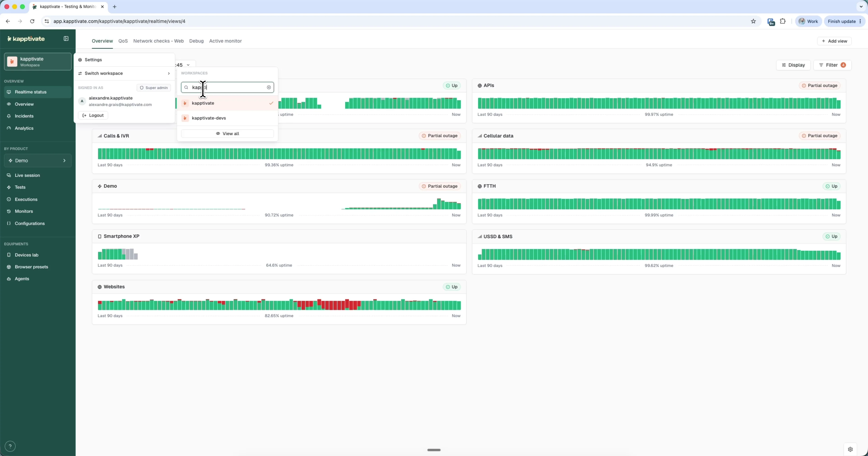The height and width of the screenshot is (456, 868).
Task: Open the Display options menu
Action: [793, 65]
